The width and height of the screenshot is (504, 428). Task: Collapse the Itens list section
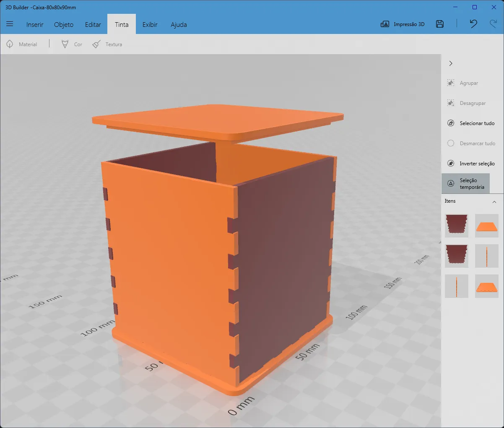[x=494, y=202]
